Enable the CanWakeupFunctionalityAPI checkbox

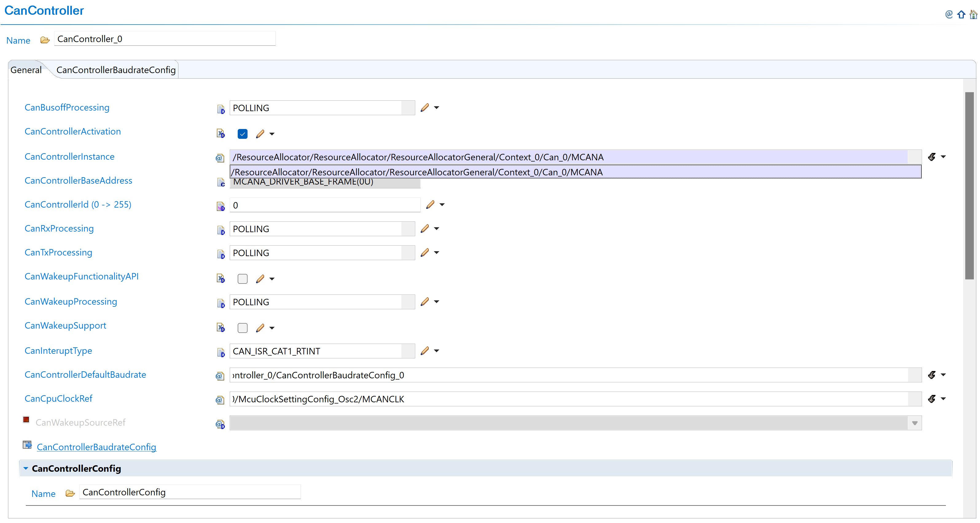click(242, 279)
